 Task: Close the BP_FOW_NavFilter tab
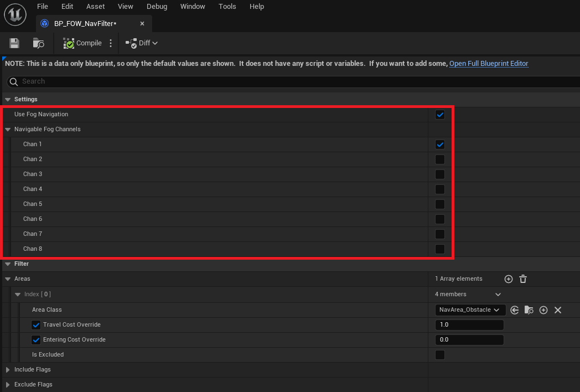click(x=142, y=24)
